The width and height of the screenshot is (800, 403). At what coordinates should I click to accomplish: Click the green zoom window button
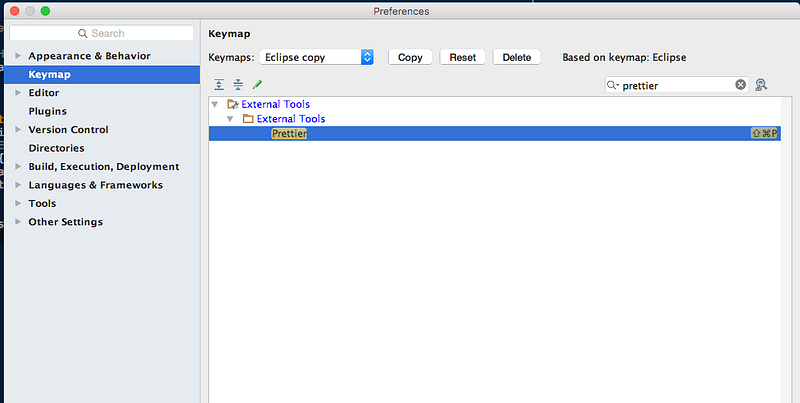click(x=45, y=11)
